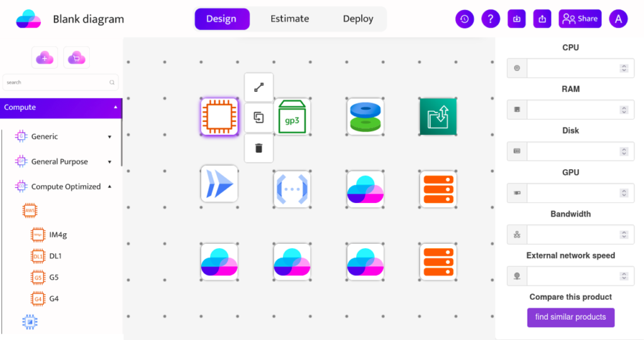644x340 pixels.
Task: Click the find similar products button
Action: (x=571, y=317)
